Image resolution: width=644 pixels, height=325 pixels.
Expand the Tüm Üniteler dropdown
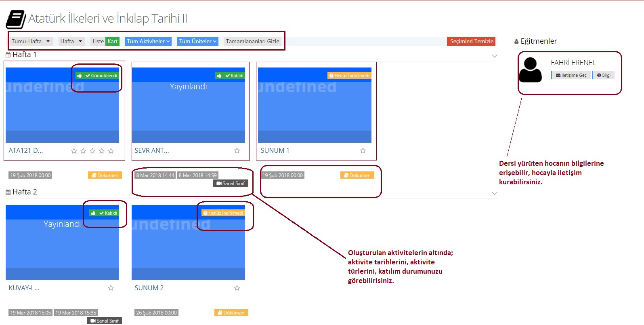198,41
